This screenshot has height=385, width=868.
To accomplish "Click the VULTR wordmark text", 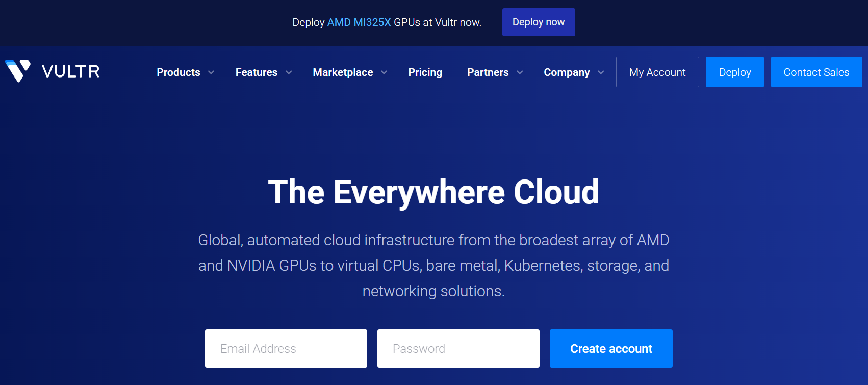I will coord(70,71).
